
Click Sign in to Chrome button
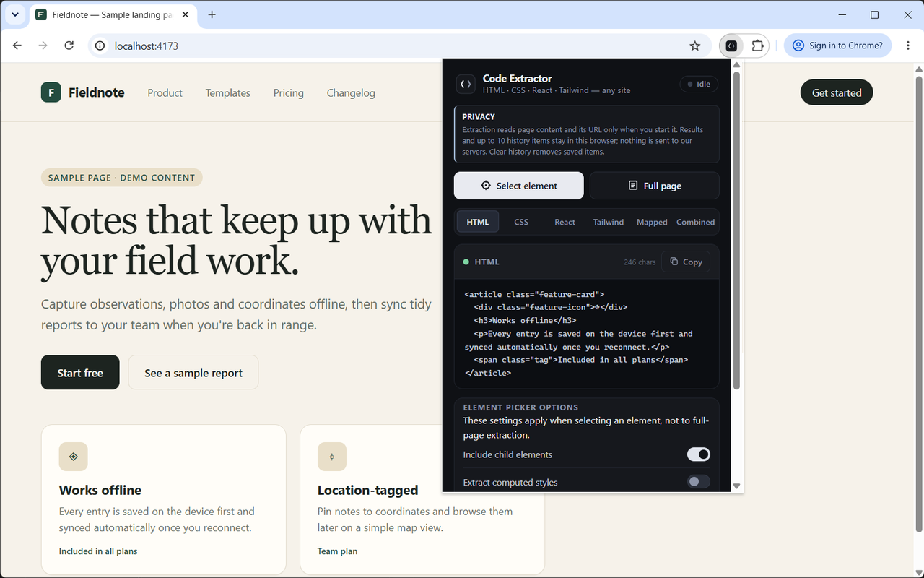[x=838, y=46]
